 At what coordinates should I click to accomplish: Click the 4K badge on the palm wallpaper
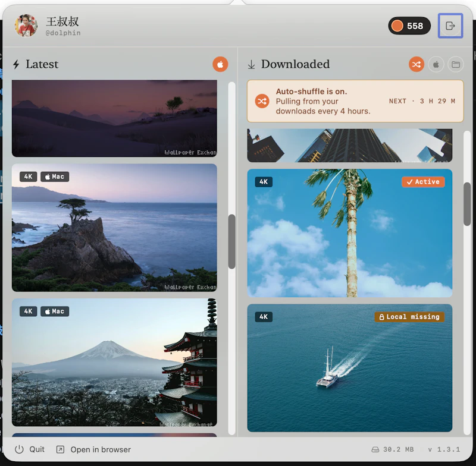pos(264,182)
